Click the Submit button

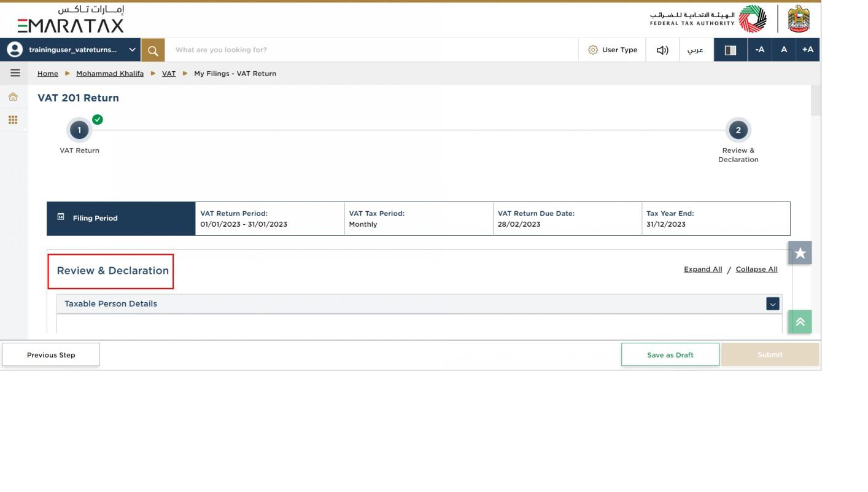click(770, 354)
